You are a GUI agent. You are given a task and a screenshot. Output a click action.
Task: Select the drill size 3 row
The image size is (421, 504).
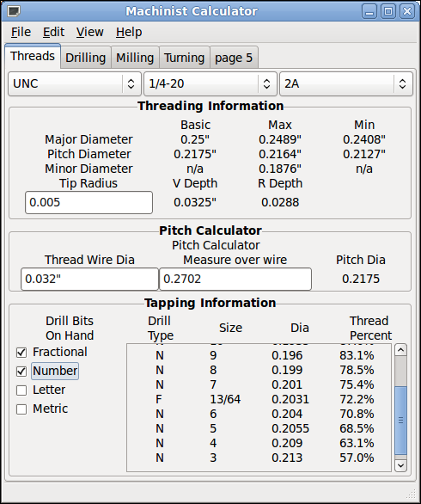point(259,458)
